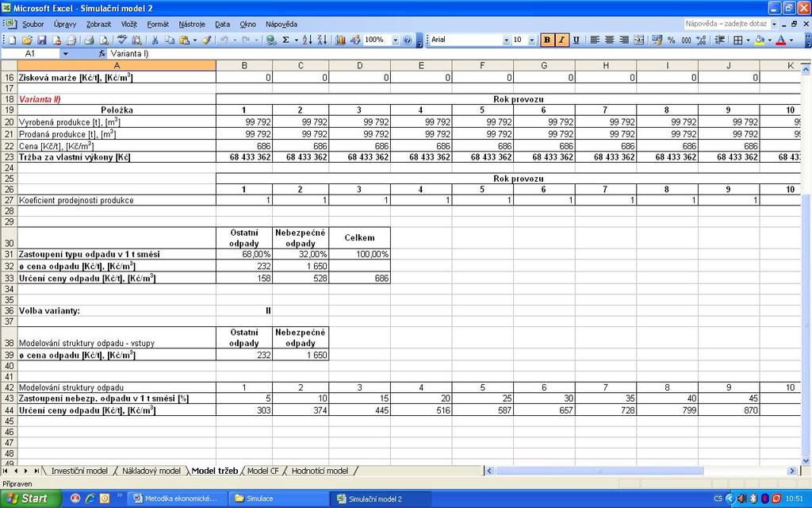Image resolution: width=812 pixels, height=508 pixels.
Task: Click the horizontal scrollbar thumb
Action: (x=599, y=471)
